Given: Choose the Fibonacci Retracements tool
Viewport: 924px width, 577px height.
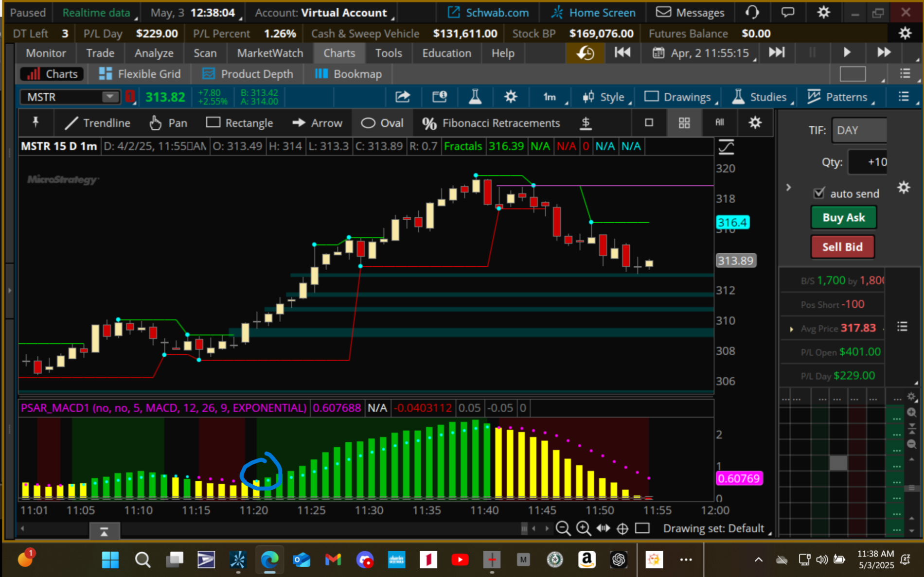Looking at the screenshot, I should 491,123.
